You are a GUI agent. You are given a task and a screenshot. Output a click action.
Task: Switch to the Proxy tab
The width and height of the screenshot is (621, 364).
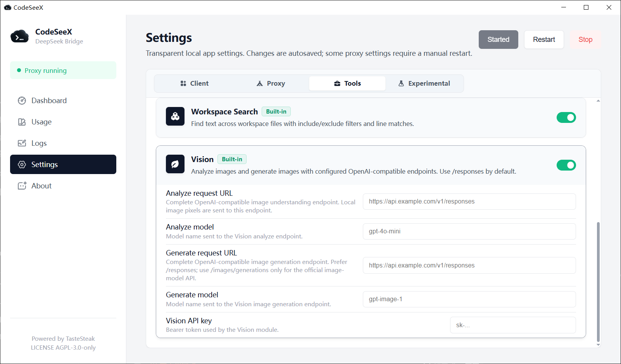point(271,83)
